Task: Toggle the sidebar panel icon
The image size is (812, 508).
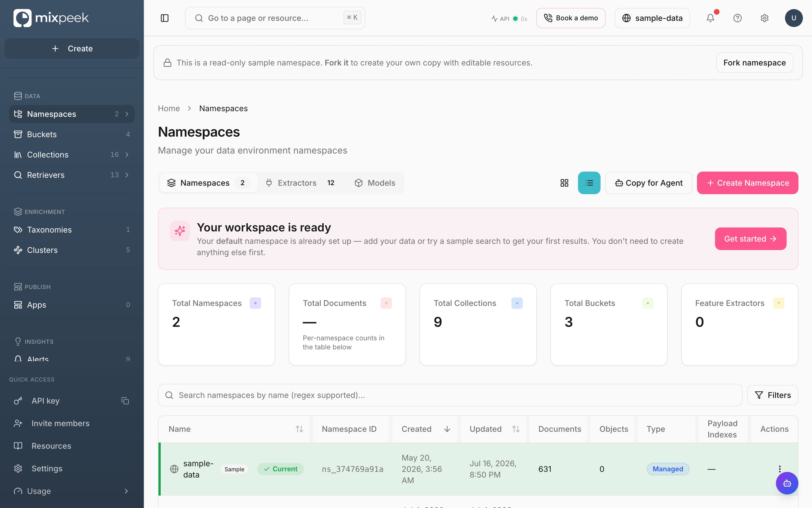Action: point(164,18)
